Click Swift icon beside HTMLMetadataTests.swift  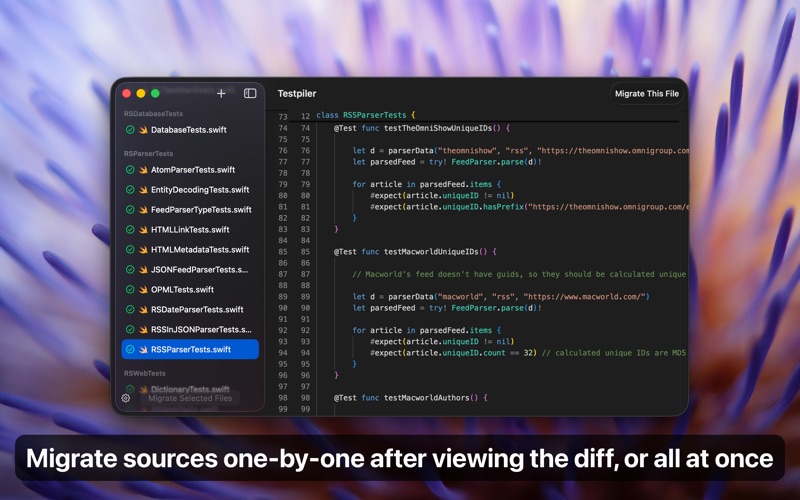tap(143, 249)
